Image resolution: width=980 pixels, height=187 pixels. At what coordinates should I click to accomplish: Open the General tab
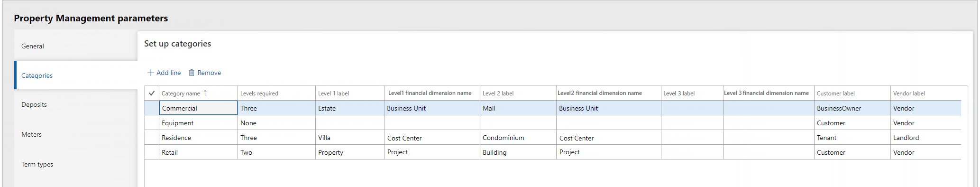click(x=76, y=46)
